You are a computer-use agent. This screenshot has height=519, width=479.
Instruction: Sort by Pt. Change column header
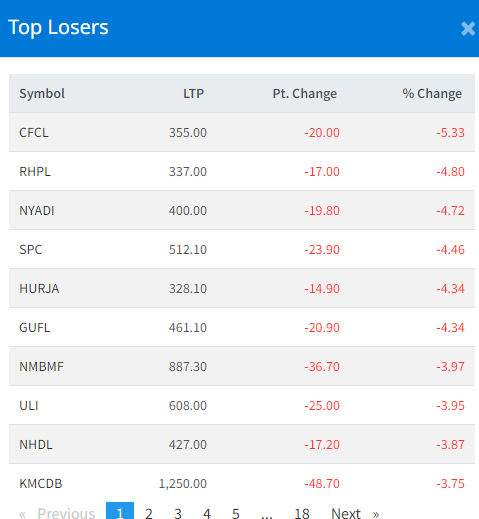305,93
